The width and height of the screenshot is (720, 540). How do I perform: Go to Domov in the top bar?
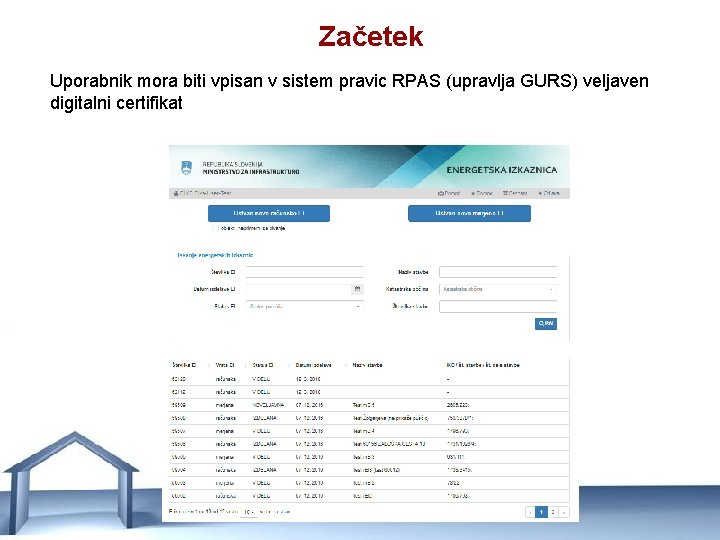point(482,193)
